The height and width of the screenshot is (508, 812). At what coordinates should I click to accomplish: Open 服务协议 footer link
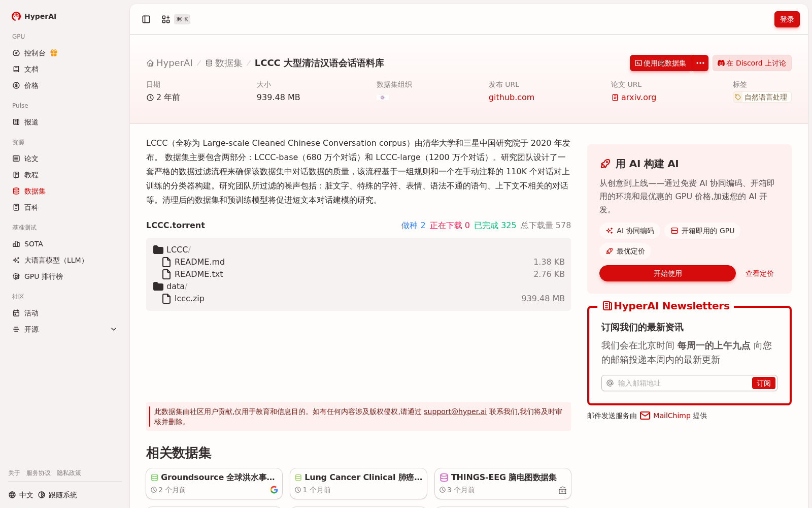point(39,473)
